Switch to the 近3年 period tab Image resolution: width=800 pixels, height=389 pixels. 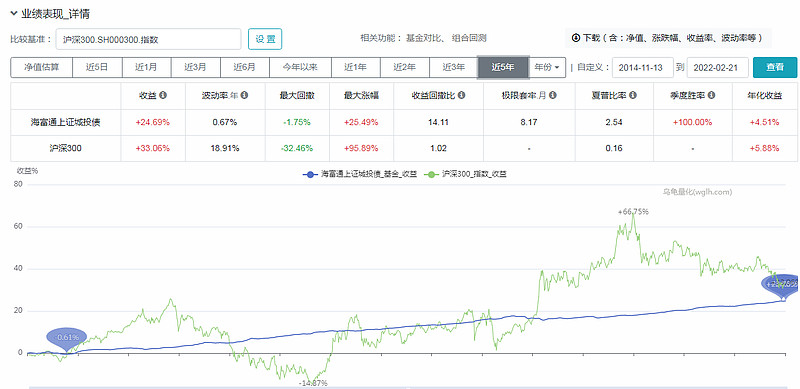point(453,67)
